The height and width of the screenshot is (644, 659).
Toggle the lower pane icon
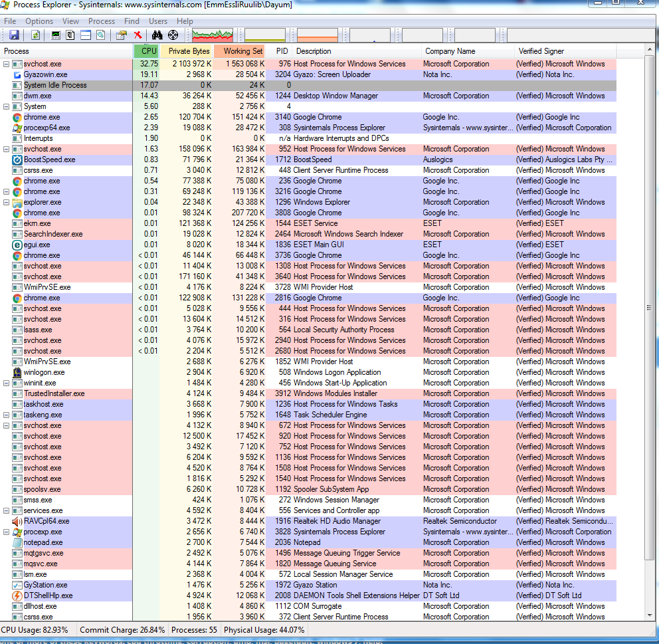85,35
